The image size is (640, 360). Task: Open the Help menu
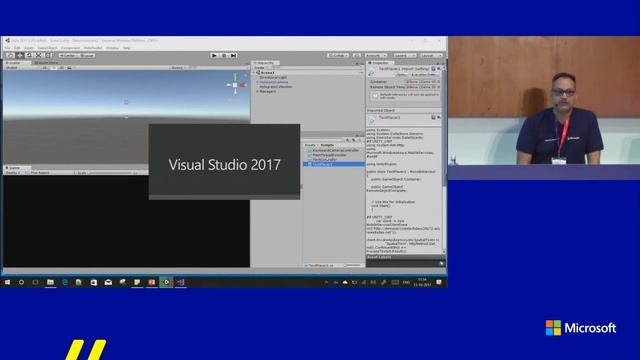point(127,48)
